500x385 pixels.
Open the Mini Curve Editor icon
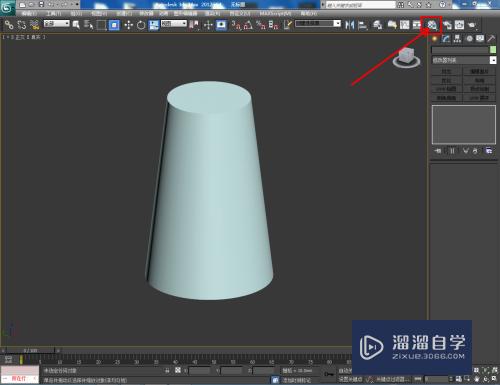tap(8, 359)
